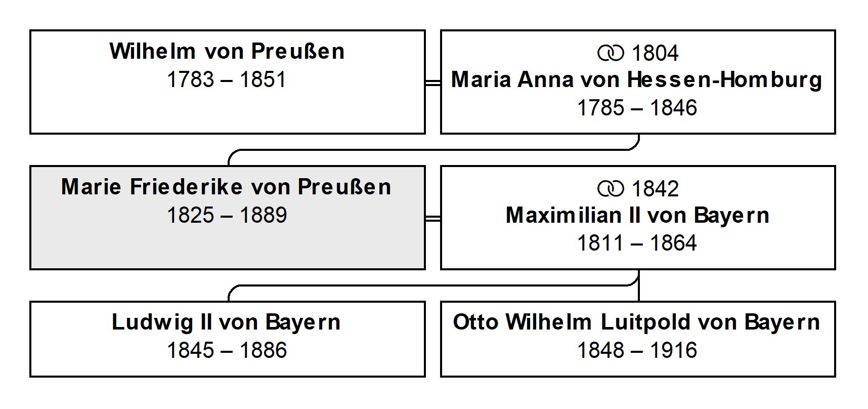
Task: Click the descent line leading to Marie Friederike
Action: 433,150
